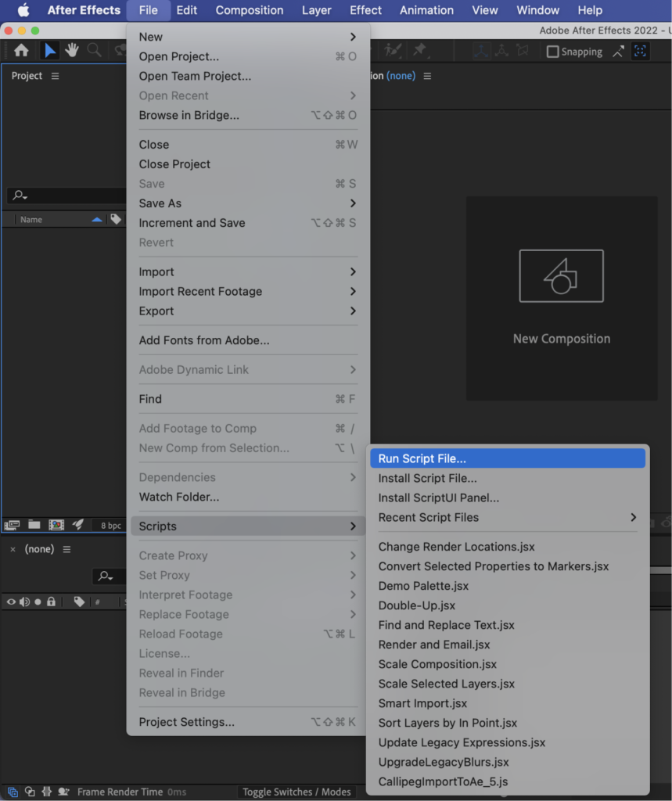Toggle the solo dot column switch

[38, 602]
